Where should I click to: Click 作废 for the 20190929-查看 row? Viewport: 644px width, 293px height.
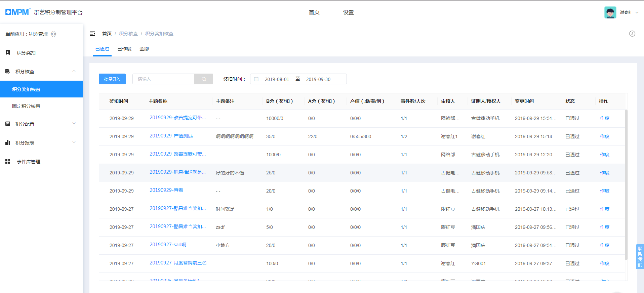605,191
